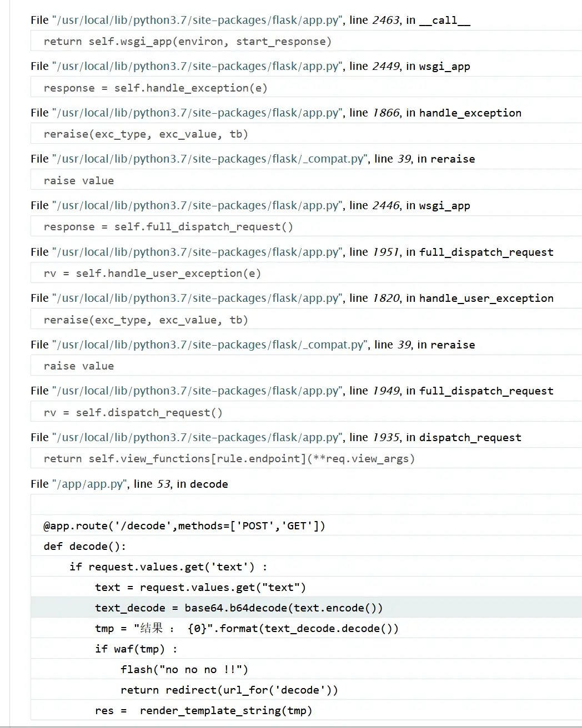Click the 'def decode():' source line

(x=85, y=547)
